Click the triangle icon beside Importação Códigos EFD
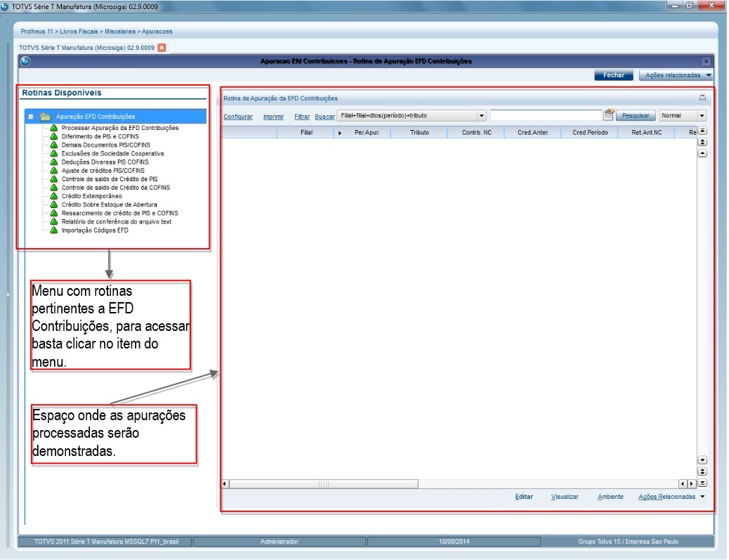 point(54,230)
